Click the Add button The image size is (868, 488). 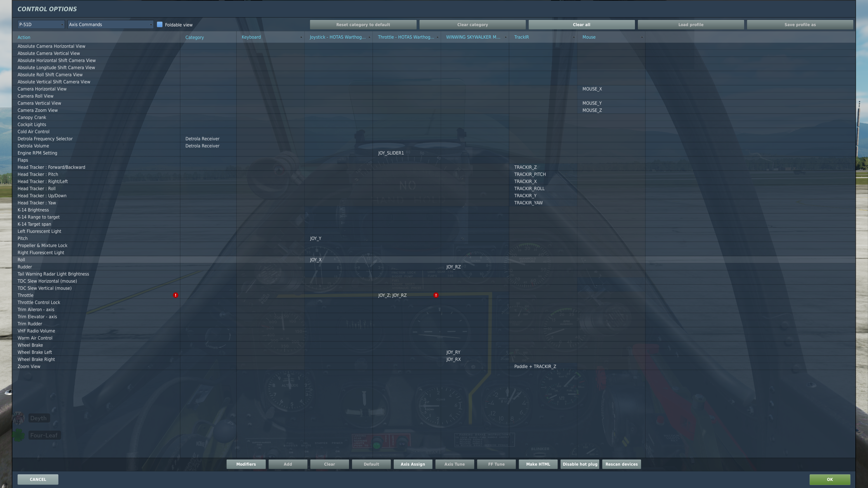point(288,464)
